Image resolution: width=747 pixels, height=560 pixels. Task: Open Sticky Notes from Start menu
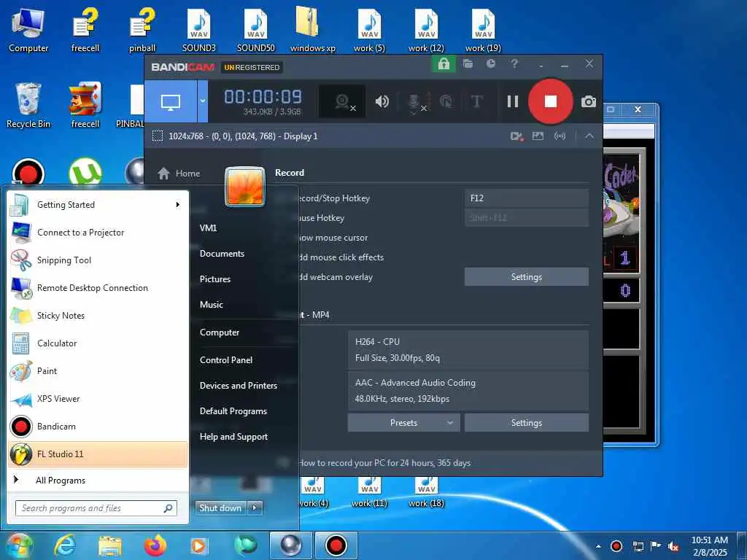tap(98, 315)
